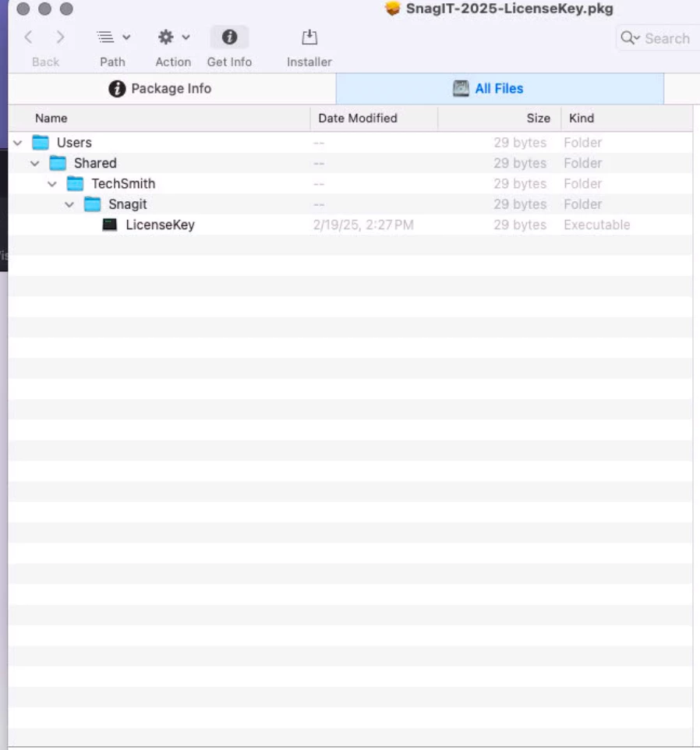Click the LicenseKey 29 bytes size

click(520, 225)
